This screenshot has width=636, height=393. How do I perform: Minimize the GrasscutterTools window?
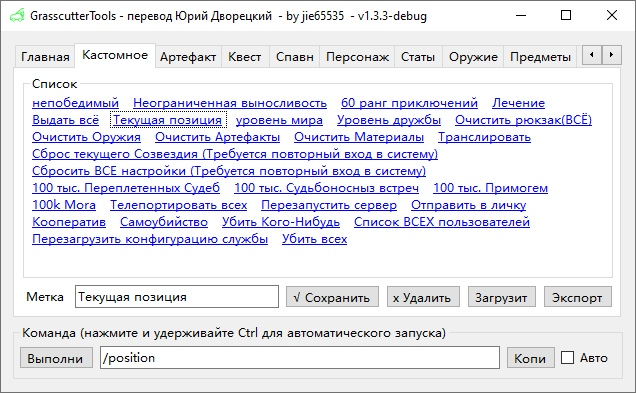521,16
